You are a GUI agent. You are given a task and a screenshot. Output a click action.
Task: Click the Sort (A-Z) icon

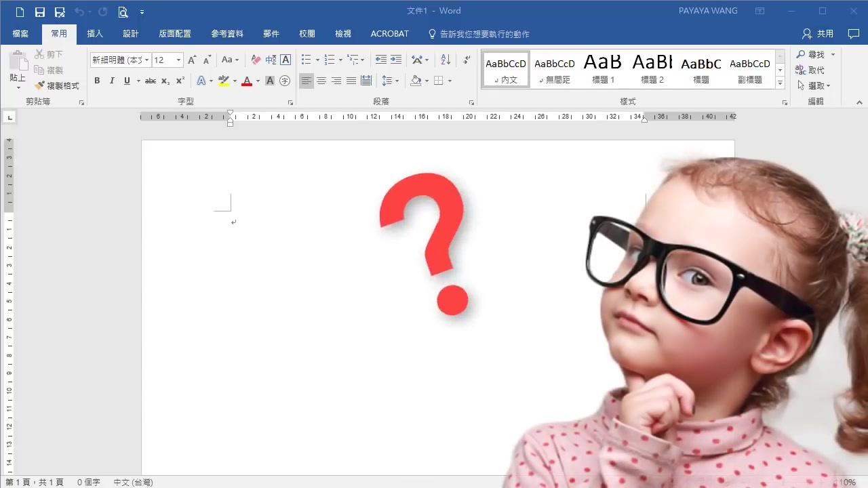(x=446, y=60)
